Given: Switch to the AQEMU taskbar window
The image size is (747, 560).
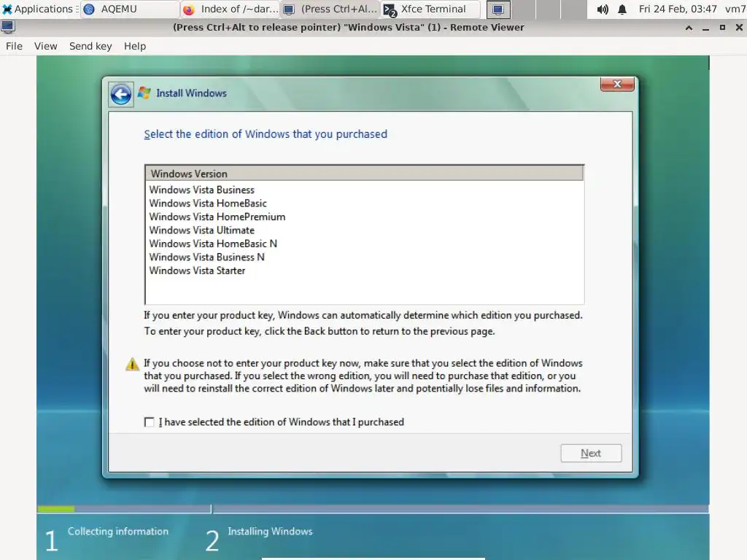Looking at the screenshot, I should coord(130,9).
